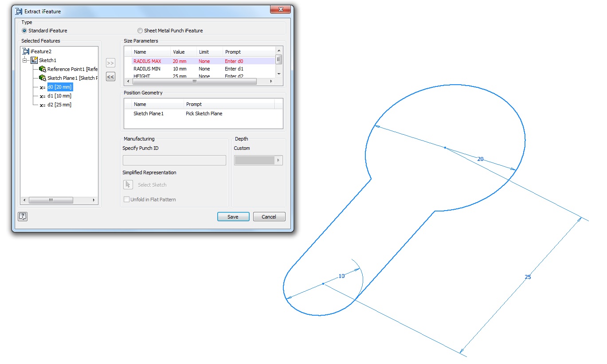Click the Sketch Plane1 geometry icon in tree
The width and height of the screenshot is (607, 364).
pyautogui.click(x=43, y=78)
